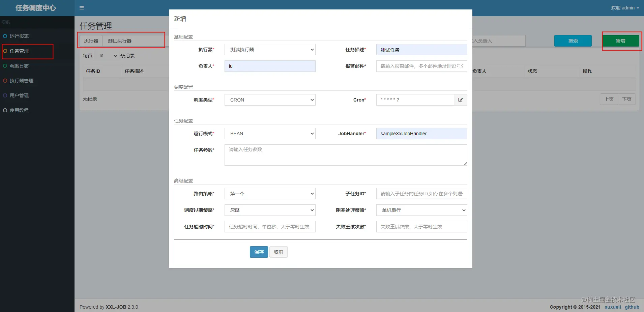This screenshot has height=312, width=644.
Task: Click the 运行报表 sidebar circle icon
Action: (x=5, y=36)
